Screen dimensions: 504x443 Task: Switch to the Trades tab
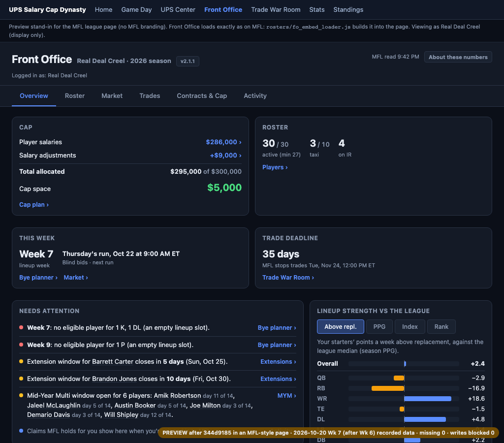(150, 96)
